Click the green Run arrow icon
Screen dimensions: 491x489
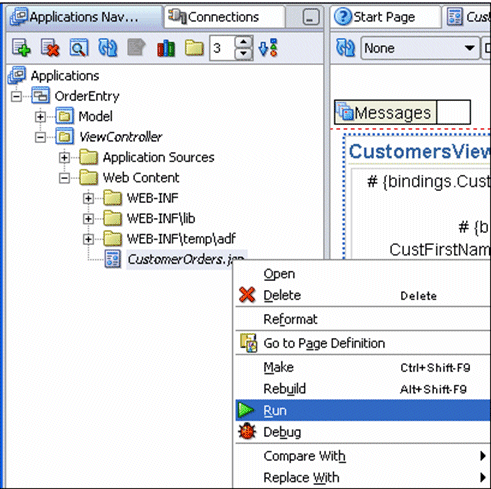click(246, 410)
